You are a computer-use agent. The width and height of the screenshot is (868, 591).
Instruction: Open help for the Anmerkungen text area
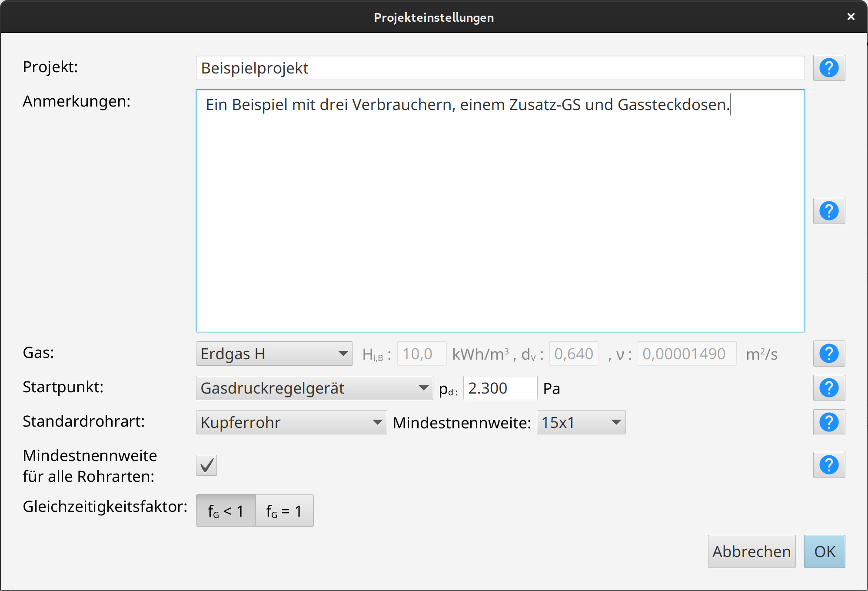click(x=828, y=211)
